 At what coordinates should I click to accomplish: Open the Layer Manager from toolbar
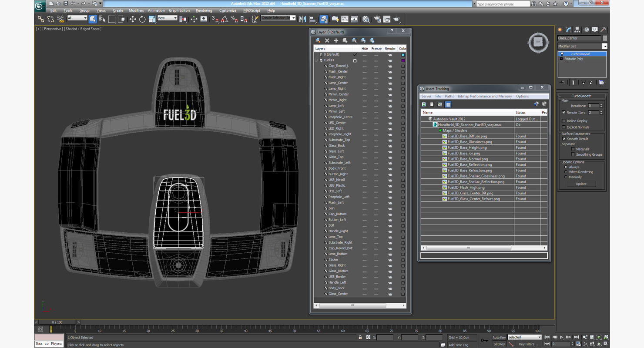coord(324,19)
